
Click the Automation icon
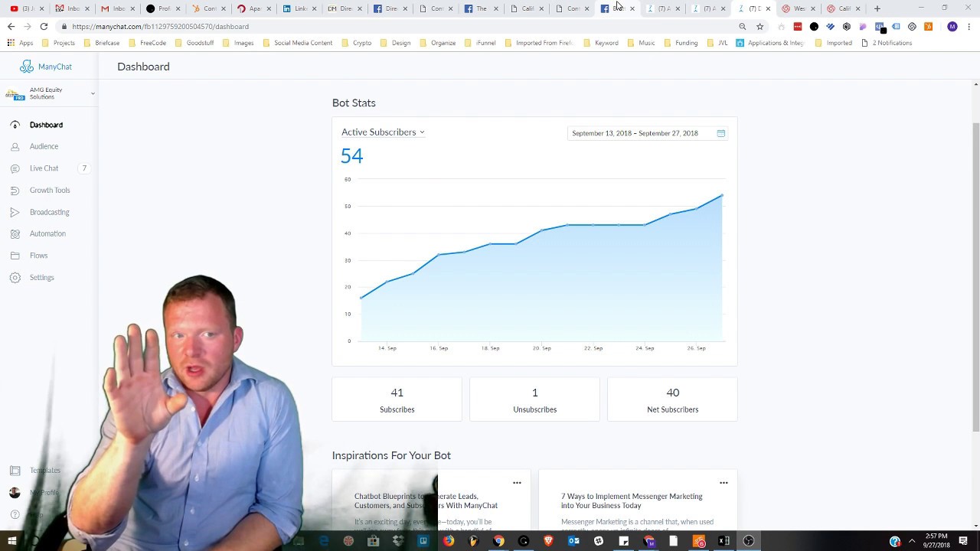click(x=15, y=233)
